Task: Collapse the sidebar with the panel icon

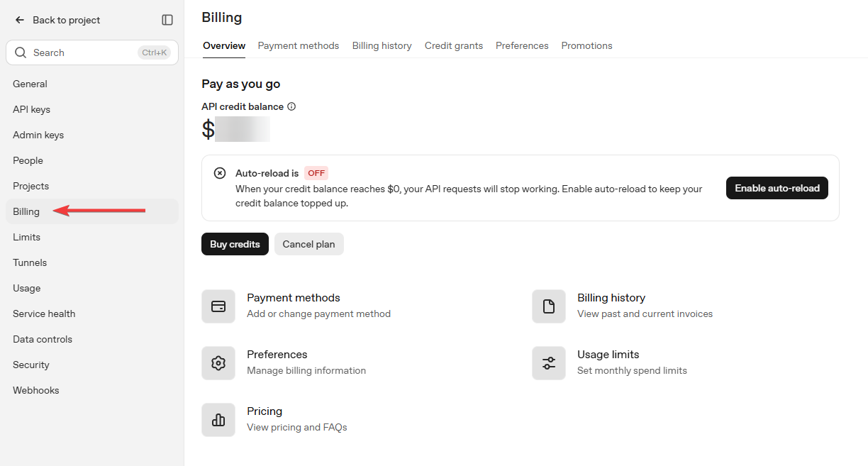Action: tap(167, 20)
